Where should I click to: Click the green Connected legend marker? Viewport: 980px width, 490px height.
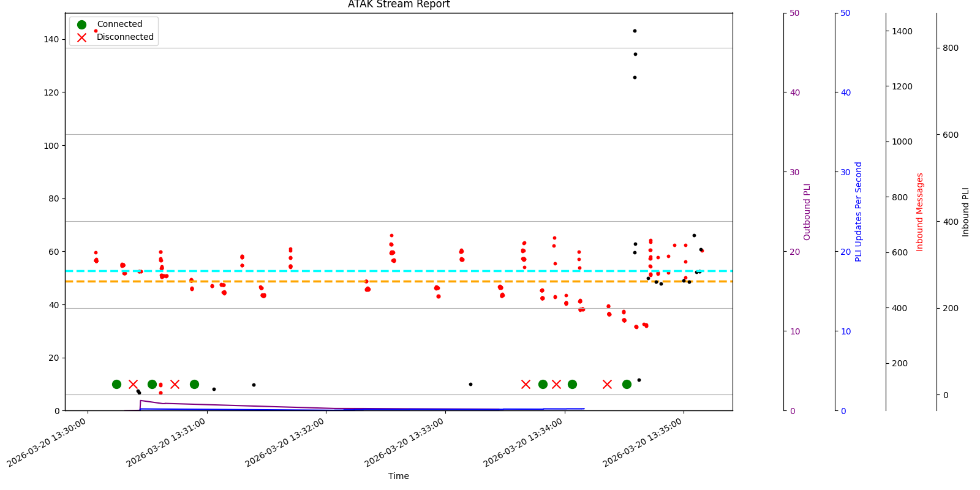(81, 24)
